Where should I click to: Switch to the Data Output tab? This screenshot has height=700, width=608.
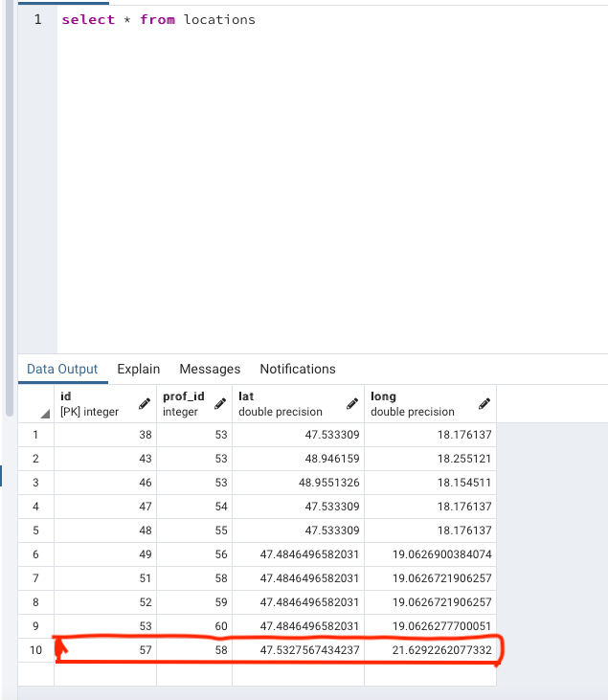tap(62, 369)
